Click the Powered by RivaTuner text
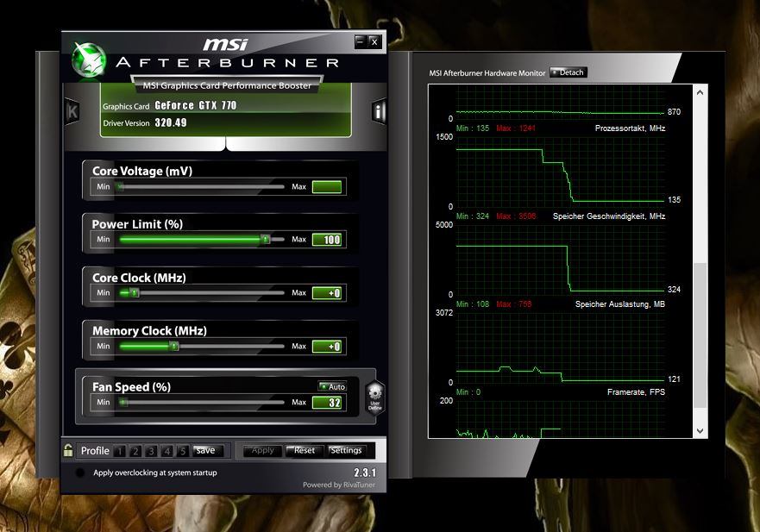The image size is (760, 532). pyautogui.click(x=339, y=485)
